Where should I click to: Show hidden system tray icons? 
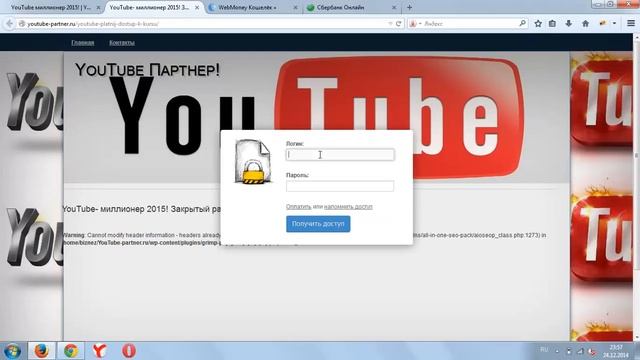(x=557, y=351)
